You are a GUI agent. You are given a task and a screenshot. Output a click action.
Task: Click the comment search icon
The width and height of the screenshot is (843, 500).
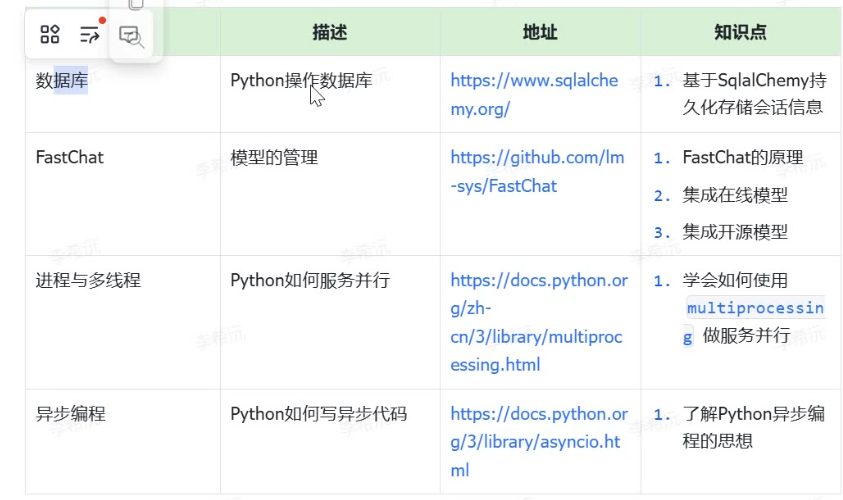[x=132, y=37]
